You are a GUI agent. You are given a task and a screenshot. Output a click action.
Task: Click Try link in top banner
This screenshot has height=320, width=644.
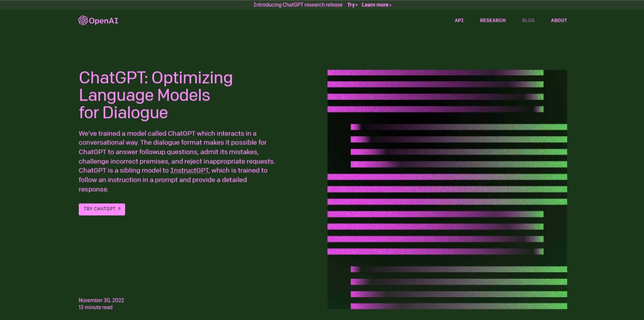pos(352,5)
